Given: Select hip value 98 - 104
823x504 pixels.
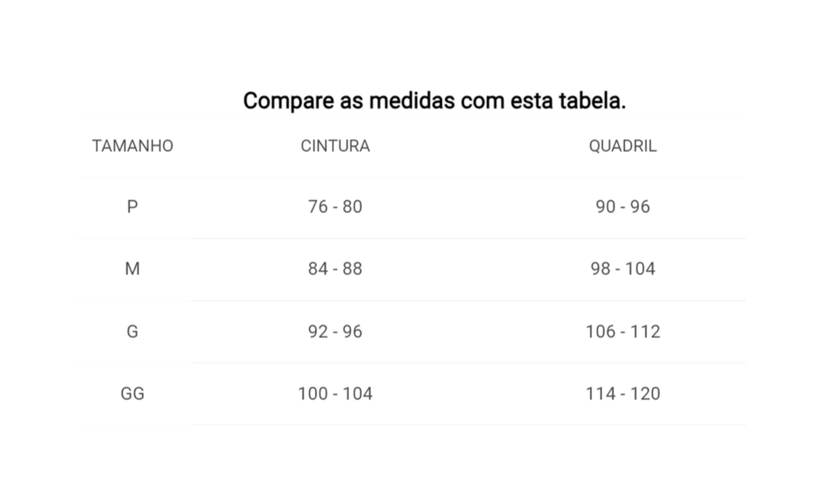Looking at the screenshot, I should point(623,269).
